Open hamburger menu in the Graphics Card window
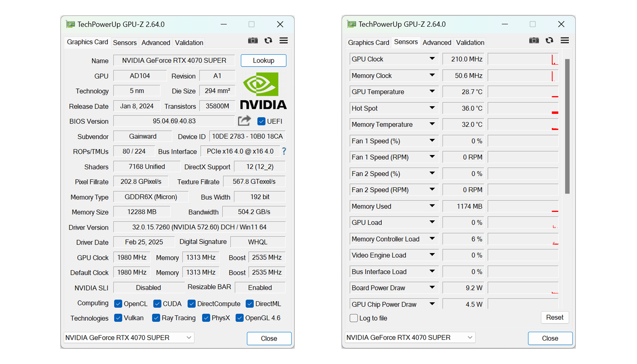The width and height of the screenshot is (637, 364). (284, 40)
